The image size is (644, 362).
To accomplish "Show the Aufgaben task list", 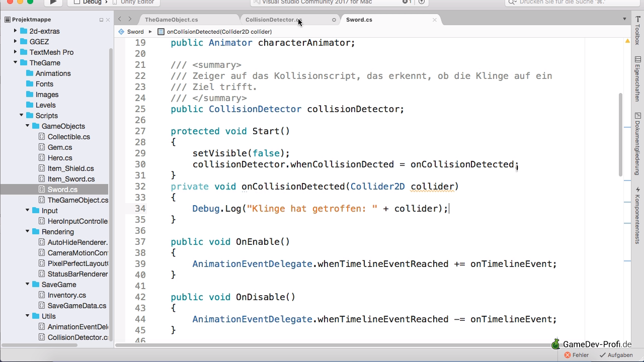I will [616, 355].
